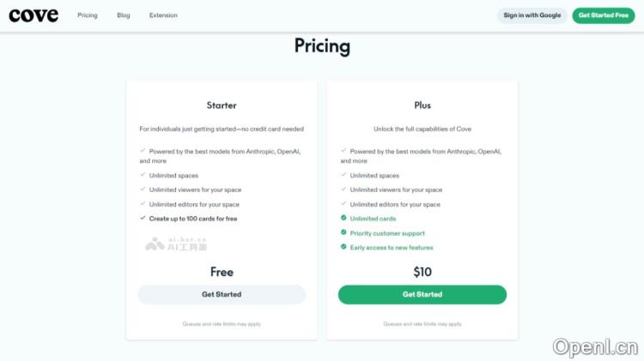Click the check icon beside Early access
The width and height of the screenshot is (644, 361).
pyautogui.click(x=343, y=247)
